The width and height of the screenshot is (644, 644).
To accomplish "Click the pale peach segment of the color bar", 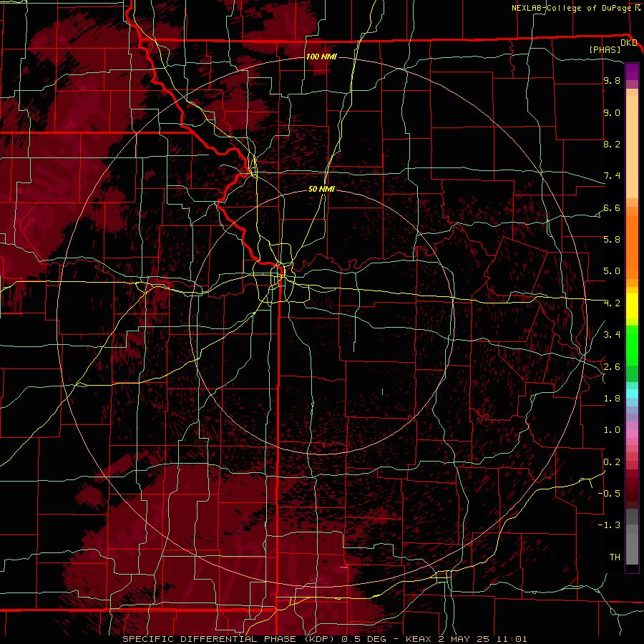I will point(632,148).
